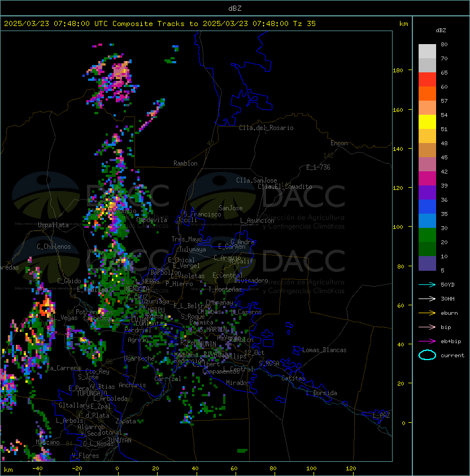Viewport: 470px width, 476px height.
Task: Click the white 30HM arrow in legend
Action: tap(427, 298)
